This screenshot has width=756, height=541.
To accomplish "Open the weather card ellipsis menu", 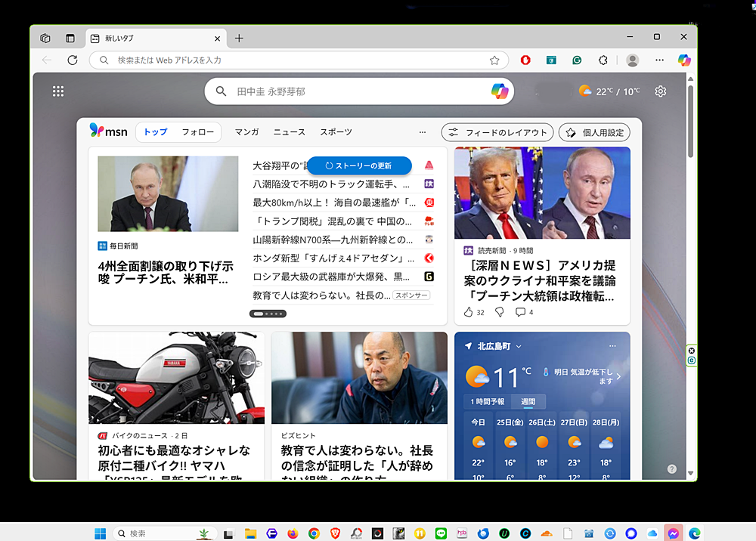I will point(612,346).
